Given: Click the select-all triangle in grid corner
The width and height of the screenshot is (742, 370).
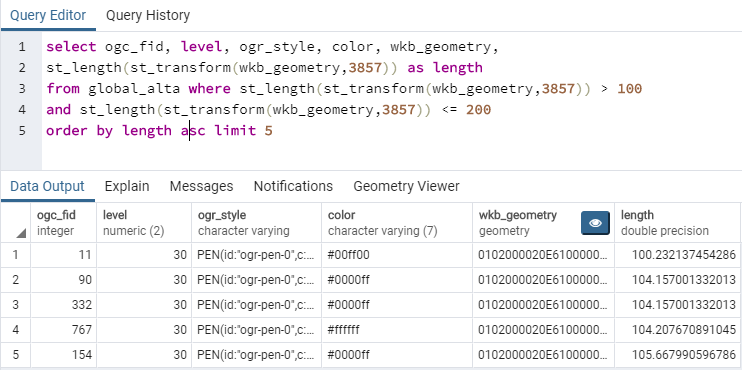Looking at the screenshot, I should 21,234.
